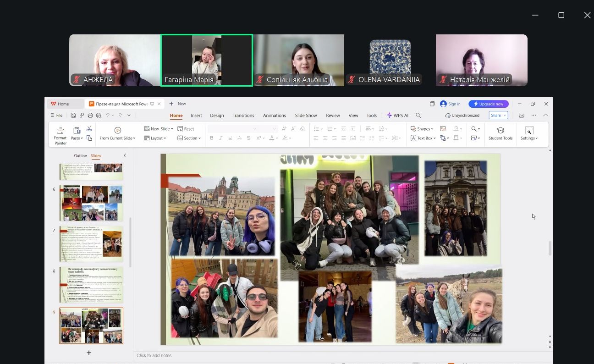
Task: Click the Print icon in quick toolbar
Action: (x=90, y=116)
